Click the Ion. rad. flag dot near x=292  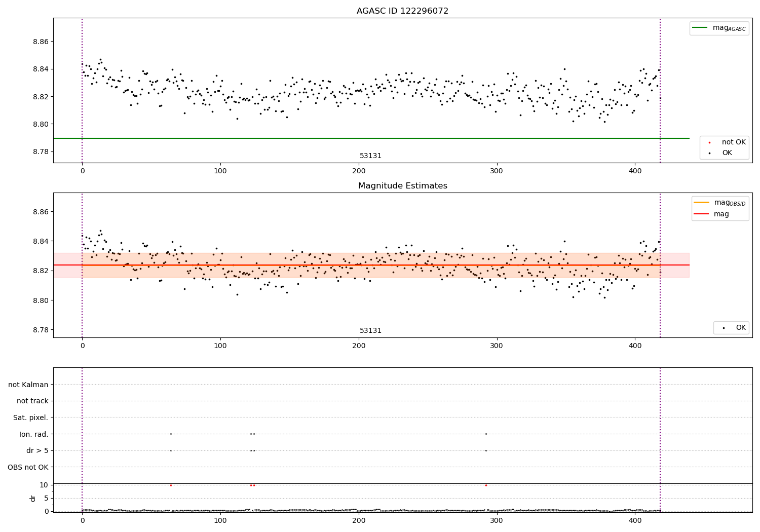point(486,434)
